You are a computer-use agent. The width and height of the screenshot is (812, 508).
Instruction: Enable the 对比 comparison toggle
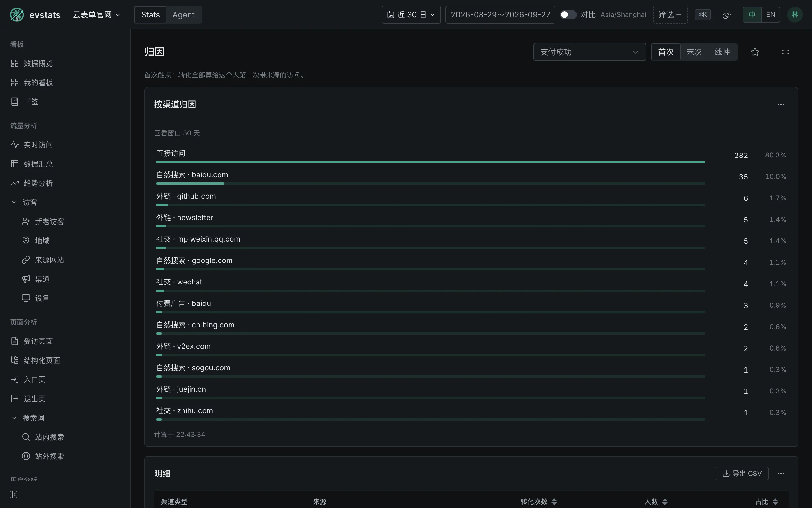click(x=568, y=15)
